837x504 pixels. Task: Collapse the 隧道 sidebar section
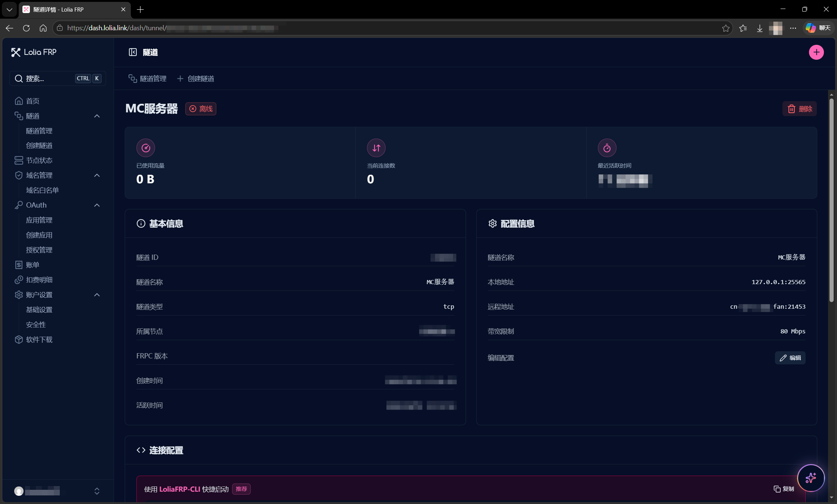click(x=97, y=116)
